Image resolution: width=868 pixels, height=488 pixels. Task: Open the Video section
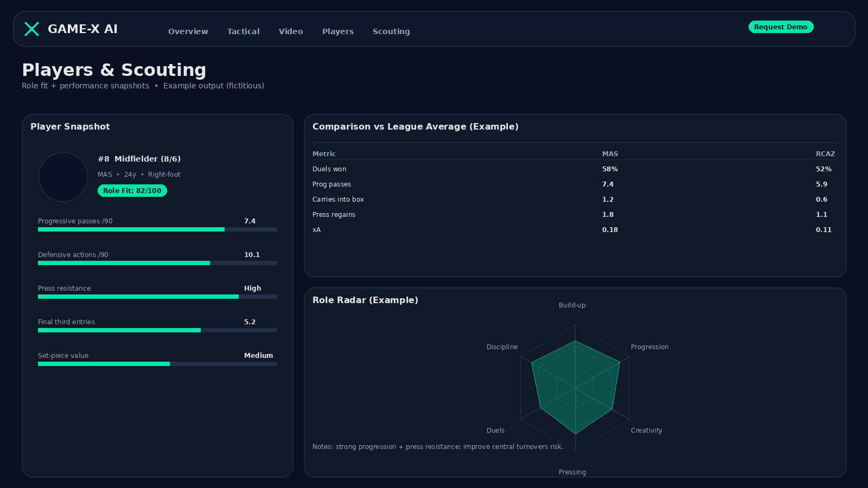tap(291, 31)
